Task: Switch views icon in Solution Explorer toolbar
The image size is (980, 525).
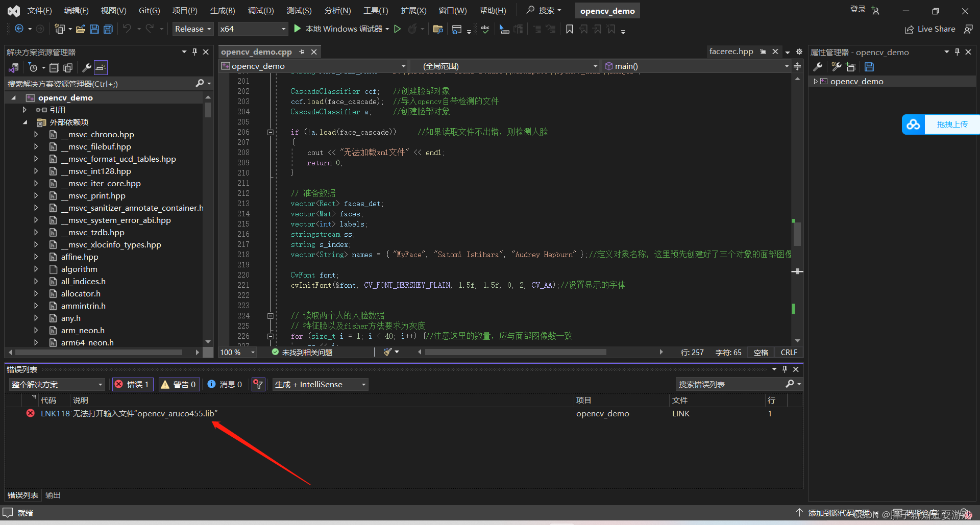Action: (x=14, y=67)
